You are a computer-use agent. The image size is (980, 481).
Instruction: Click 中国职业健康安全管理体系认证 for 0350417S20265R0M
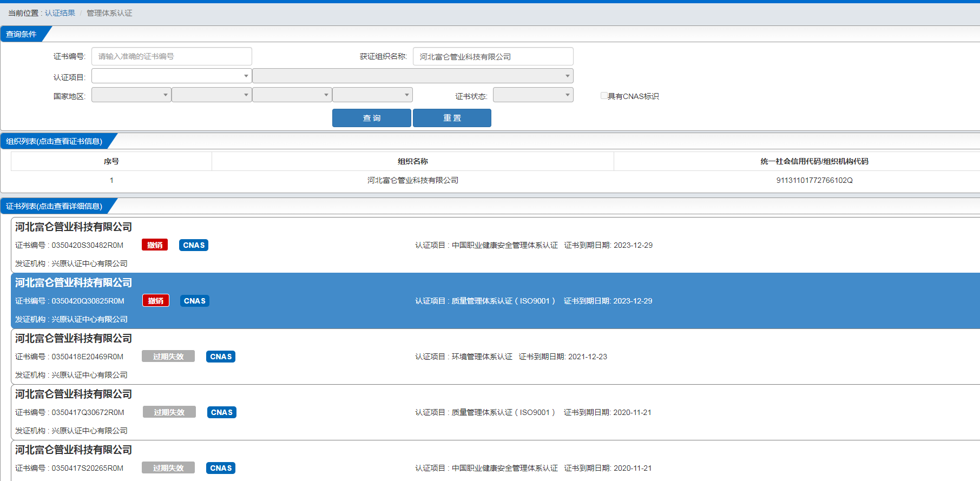(x=505, y=468)
